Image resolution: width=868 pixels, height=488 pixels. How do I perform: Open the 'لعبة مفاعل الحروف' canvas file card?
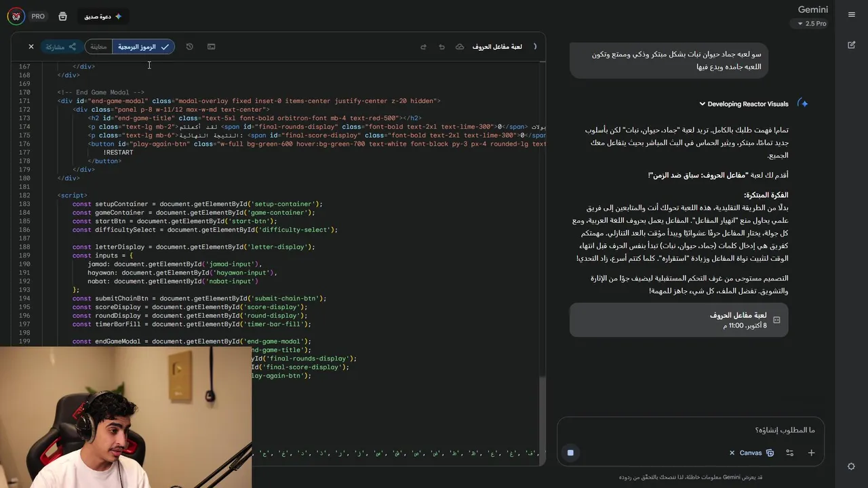pyautogui.click(x=679, y=320)
